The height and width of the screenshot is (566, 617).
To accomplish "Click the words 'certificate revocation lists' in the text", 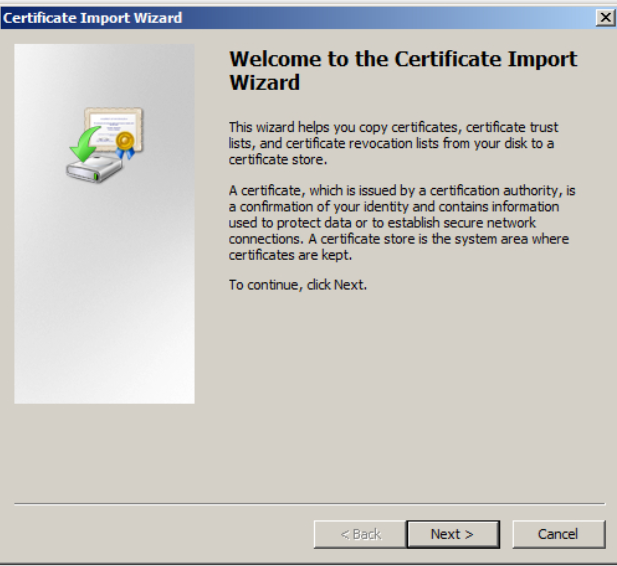I will tap(346, 143).
